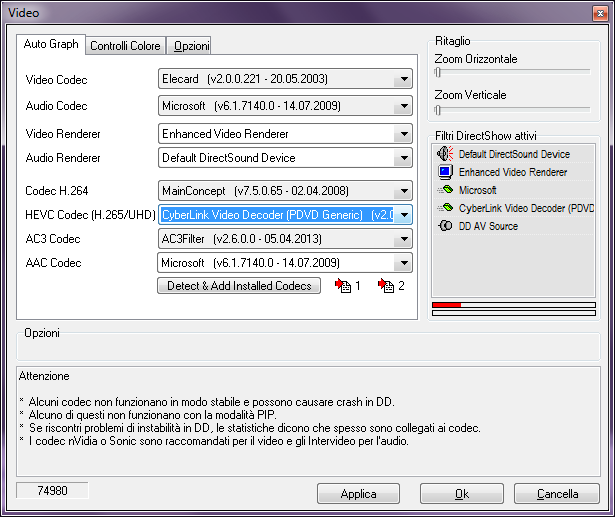Select 'CyberLink Video Decoder (PDVD' filter row
Screen dimensions: 615x517
(x=514, y=208)
